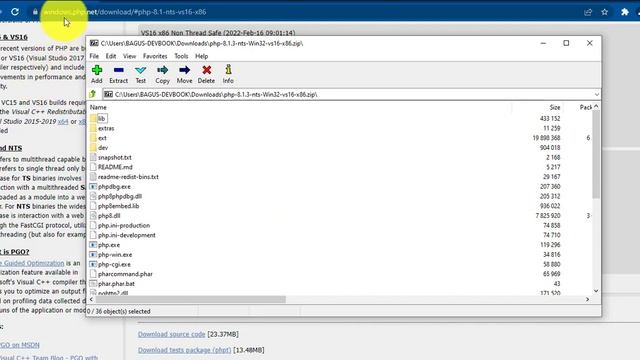Select the dev folder
Screen dimensions: 640x360
pos(103,148)
